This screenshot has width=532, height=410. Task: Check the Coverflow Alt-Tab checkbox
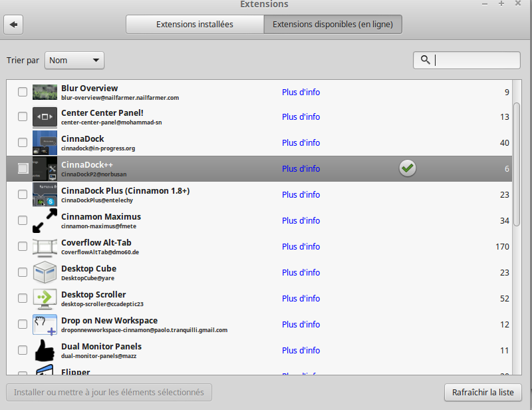[23, 246]
